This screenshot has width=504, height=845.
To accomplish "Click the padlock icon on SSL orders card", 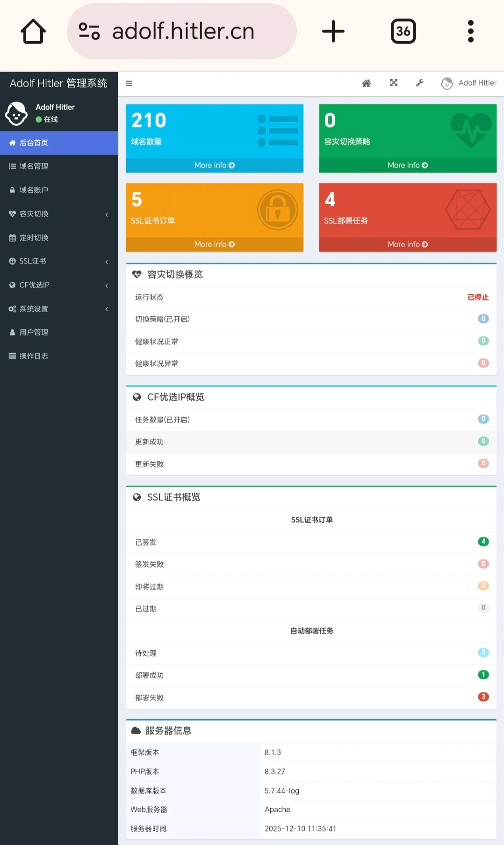I will point(278,210).
